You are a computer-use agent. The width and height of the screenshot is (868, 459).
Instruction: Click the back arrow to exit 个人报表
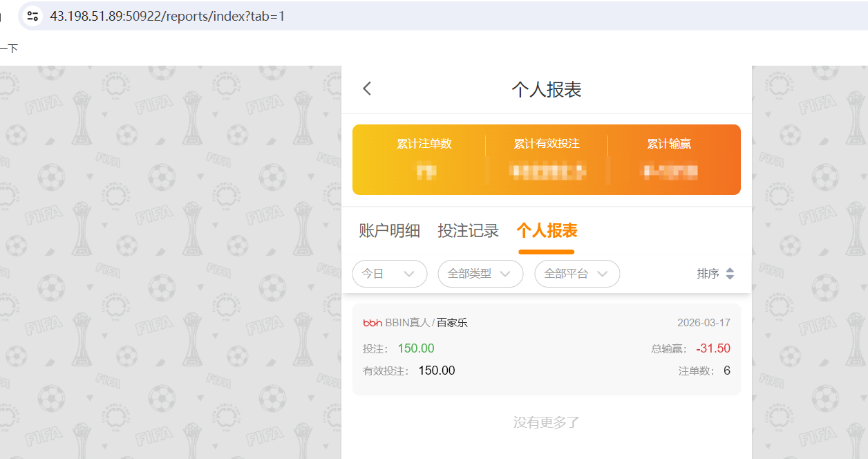pos(366,88)
